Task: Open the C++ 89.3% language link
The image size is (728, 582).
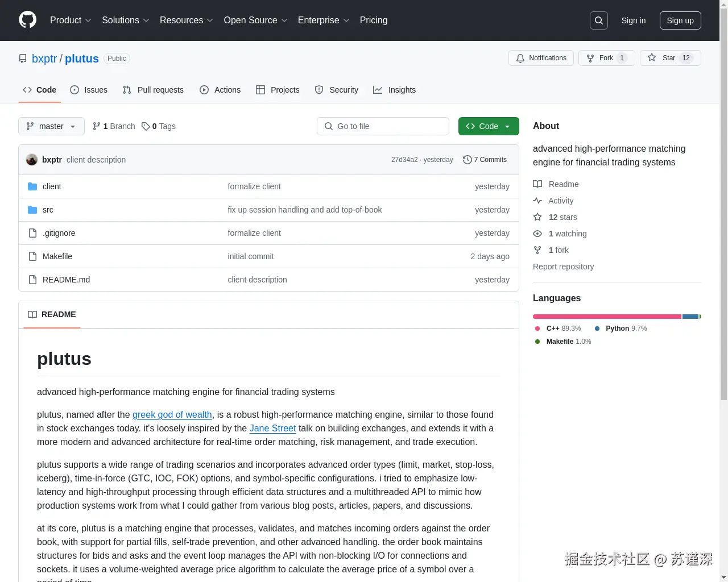Action: [558, 329]
